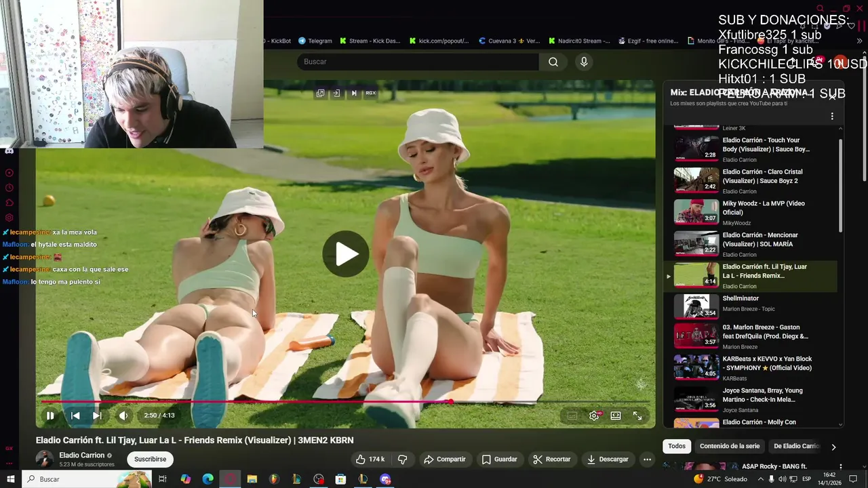Pause the video with the pause button
The height and width of the screenshot is (488, 868).
[50, 415]
